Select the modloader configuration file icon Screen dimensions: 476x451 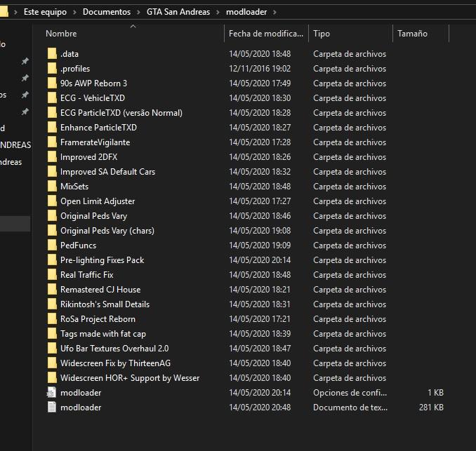[52, 393]
